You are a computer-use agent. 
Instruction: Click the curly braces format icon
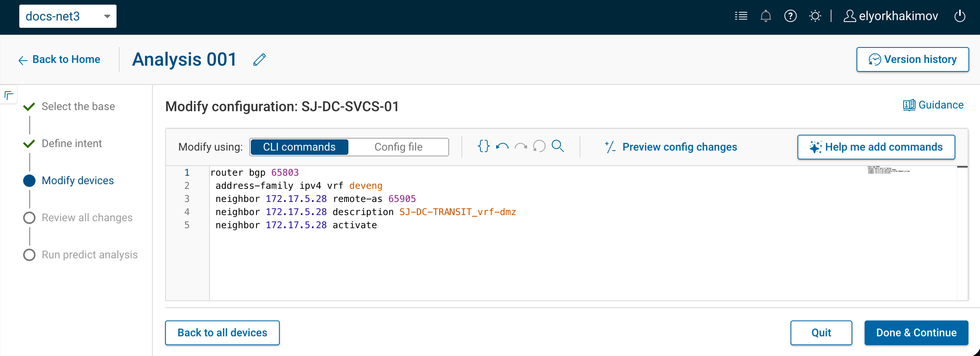point(483,146)
